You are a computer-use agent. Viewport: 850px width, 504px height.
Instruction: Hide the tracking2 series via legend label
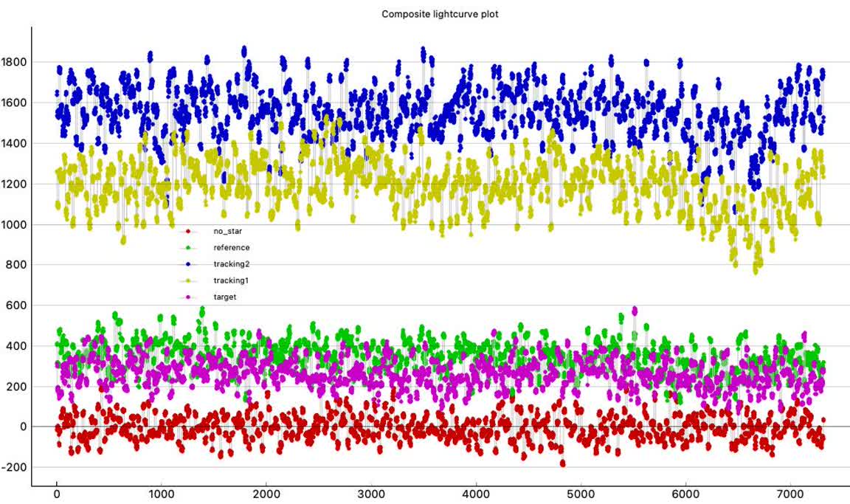[231, 264]
